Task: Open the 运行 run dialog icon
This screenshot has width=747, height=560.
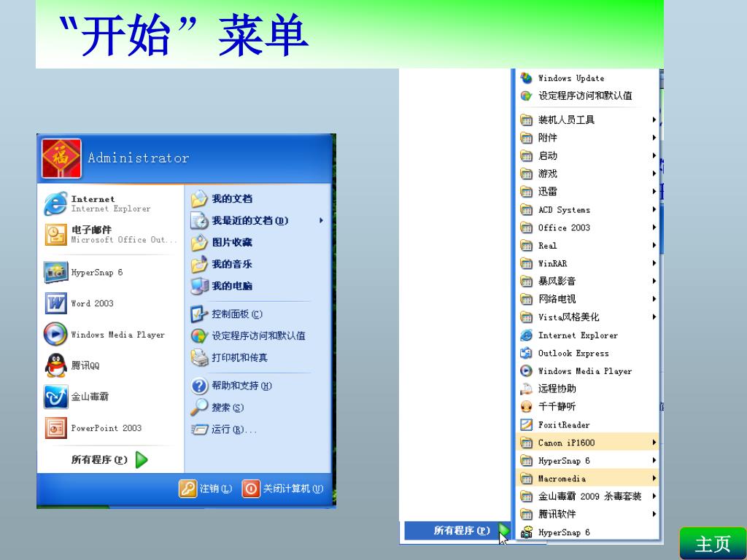Action: point(199,429)
